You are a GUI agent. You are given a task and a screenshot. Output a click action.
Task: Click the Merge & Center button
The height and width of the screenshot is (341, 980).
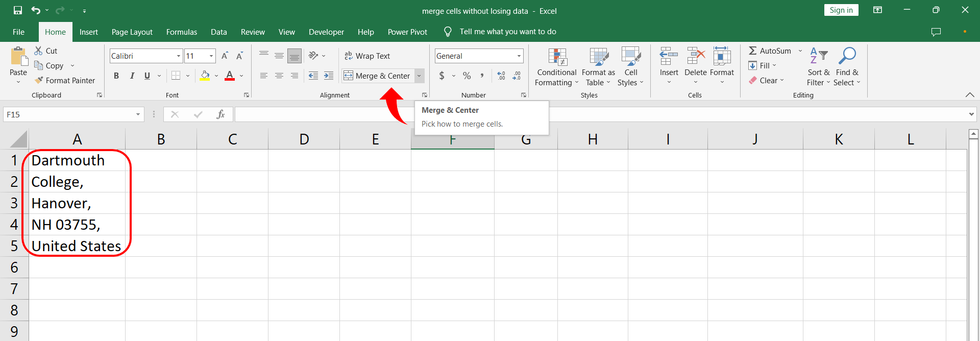click(x=378, y=76)
